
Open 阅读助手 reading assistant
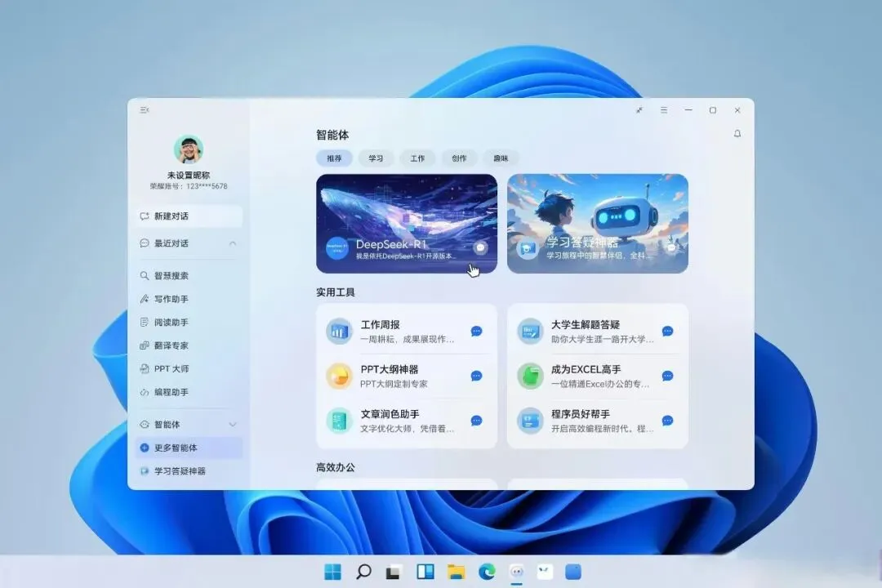tap(189, 322)
